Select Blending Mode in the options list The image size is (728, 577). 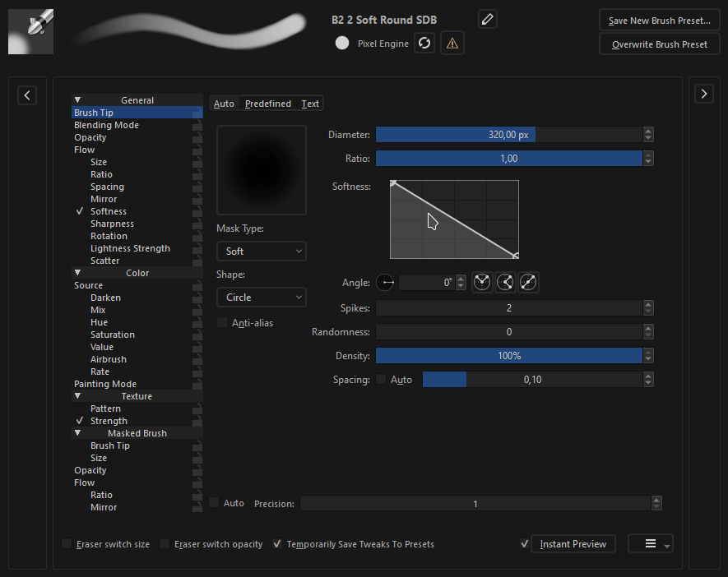pos(106,125)
